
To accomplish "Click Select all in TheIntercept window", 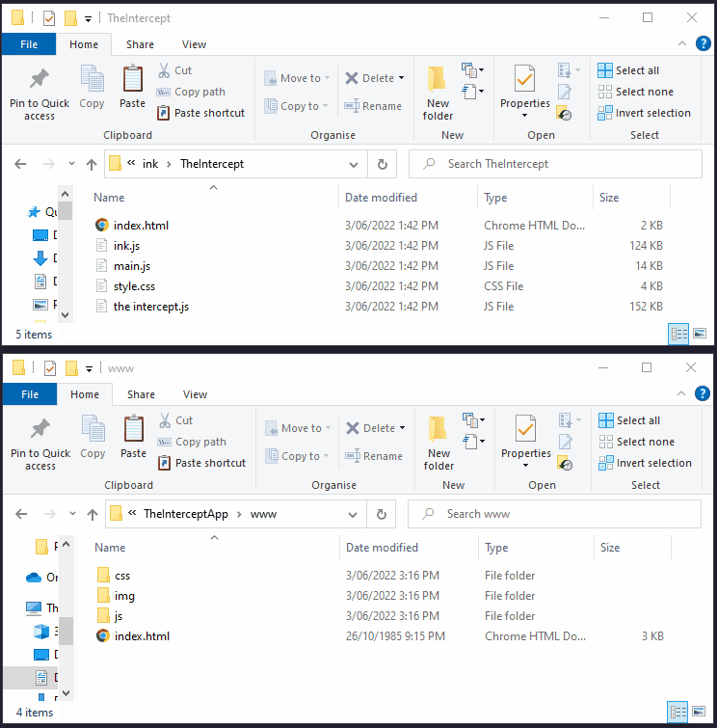I will (629, 70).
